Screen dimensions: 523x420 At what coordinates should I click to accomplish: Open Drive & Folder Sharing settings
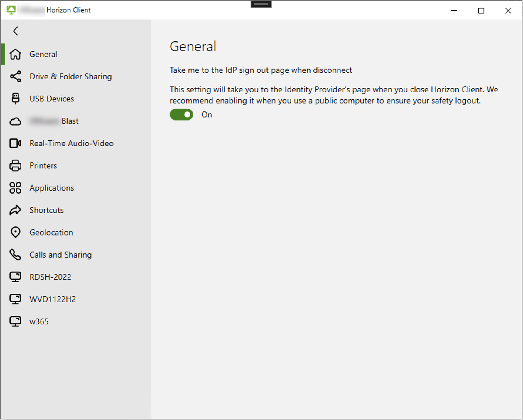tap(76, 77)
